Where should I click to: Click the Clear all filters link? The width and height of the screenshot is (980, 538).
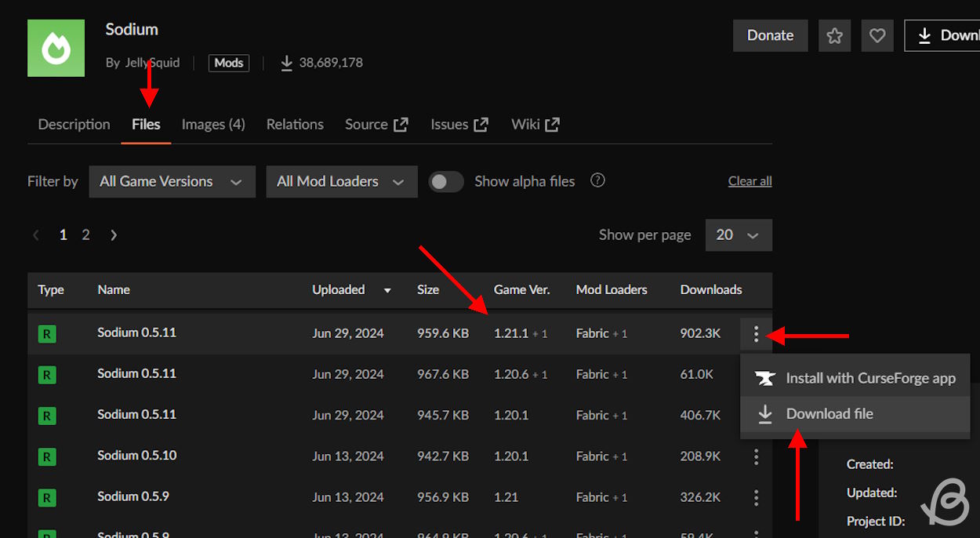(750, 181)
